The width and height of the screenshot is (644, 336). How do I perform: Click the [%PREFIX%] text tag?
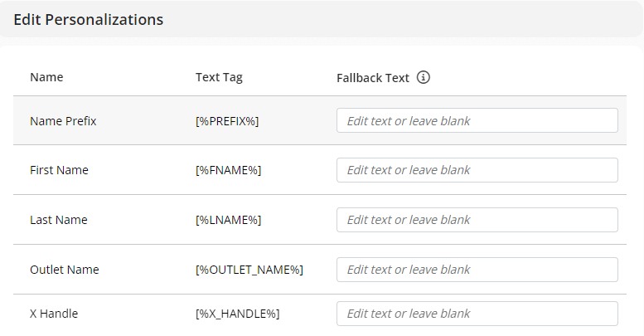(227, 121)
